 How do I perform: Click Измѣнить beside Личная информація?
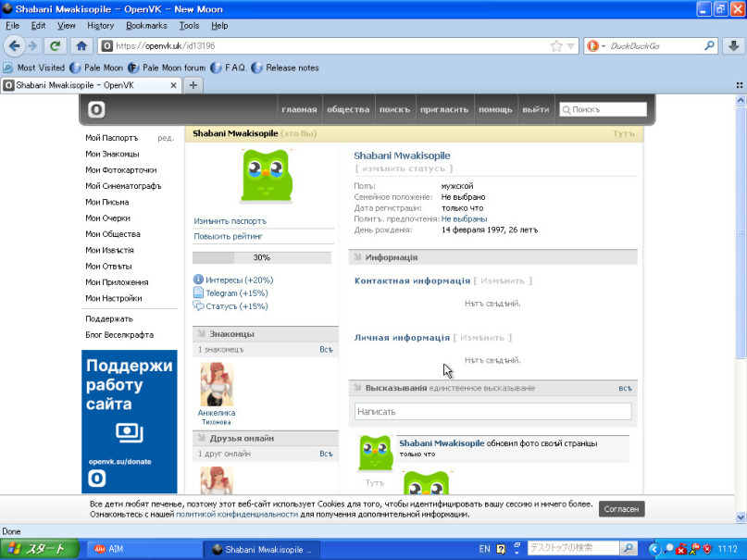[482, 337]
